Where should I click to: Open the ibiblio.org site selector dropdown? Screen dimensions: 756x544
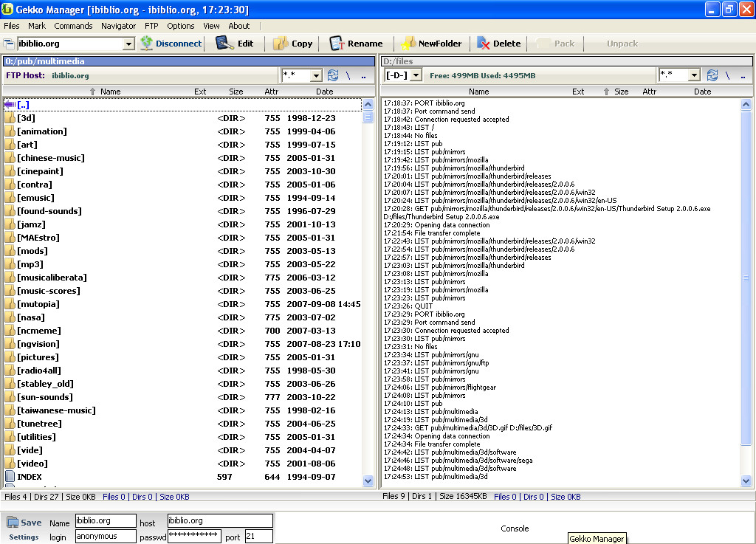point(128,44)
